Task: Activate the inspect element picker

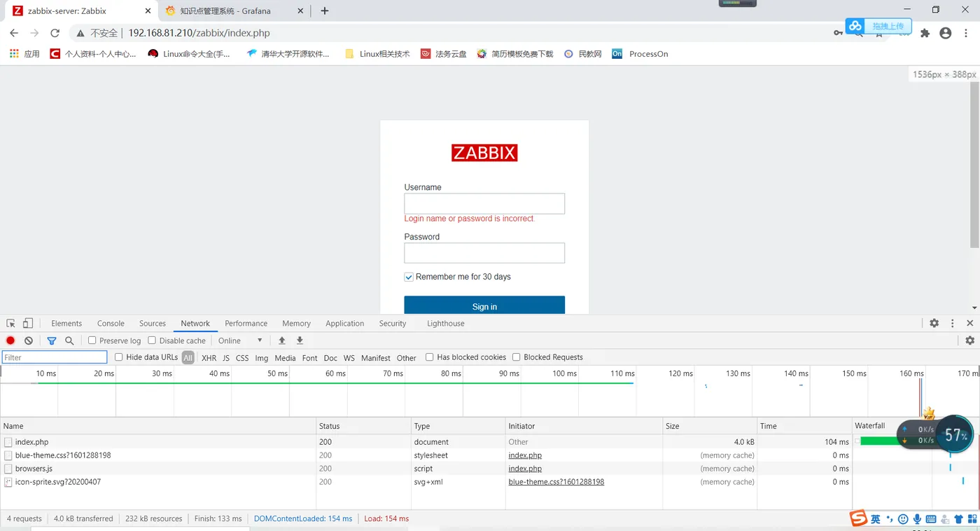Action: pos(10,324)
